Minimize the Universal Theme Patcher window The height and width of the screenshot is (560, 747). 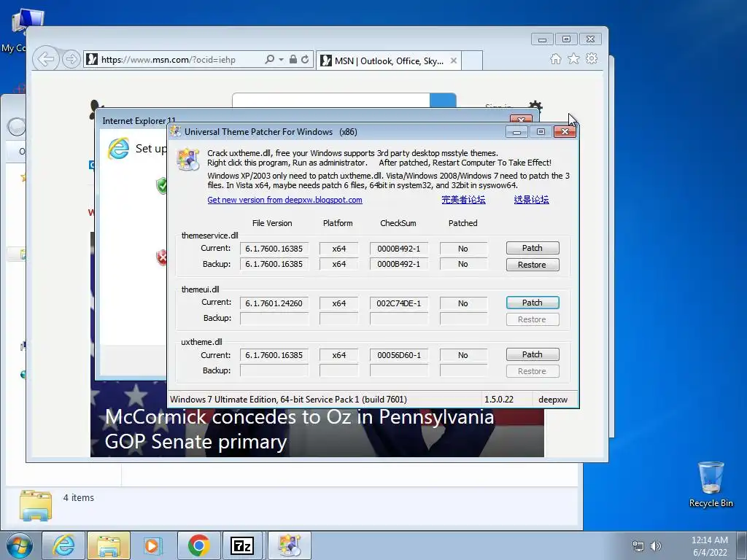click(x=517, y=131)
